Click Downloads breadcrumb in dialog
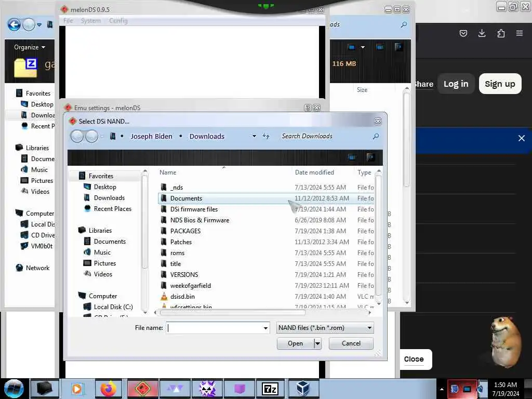 (207, 136)
